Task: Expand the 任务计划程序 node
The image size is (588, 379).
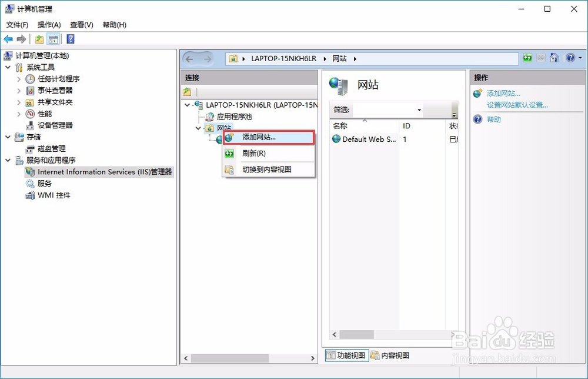Action: tap(19, 79)
